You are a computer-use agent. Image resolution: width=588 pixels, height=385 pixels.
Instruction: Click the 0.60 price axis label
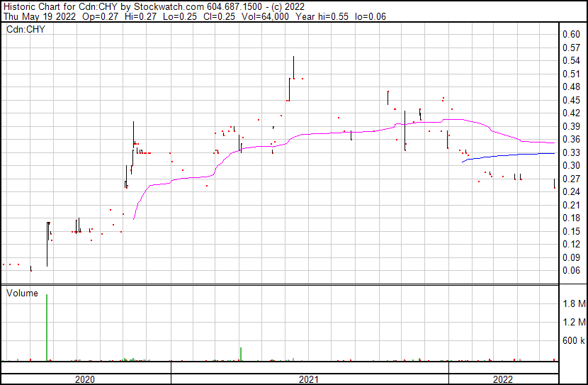571,34
